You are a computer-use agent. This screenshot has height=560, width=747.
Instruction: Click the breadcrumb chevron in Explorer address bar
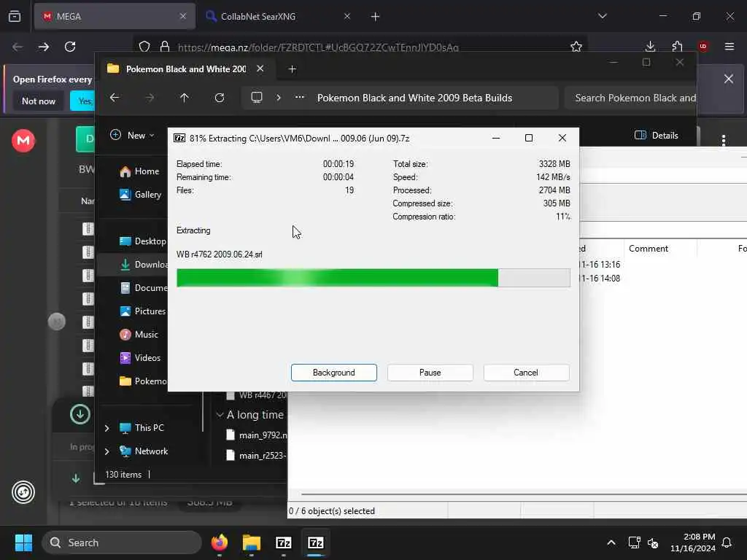(278, 98)
